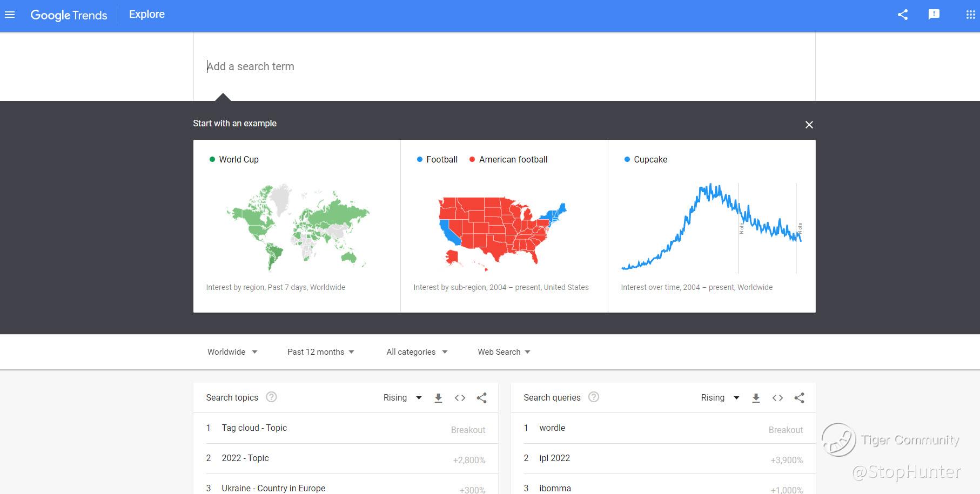Close the Start with an example panel
The image size is (980, 494).
pyautogui.click(x=809, y=125)
